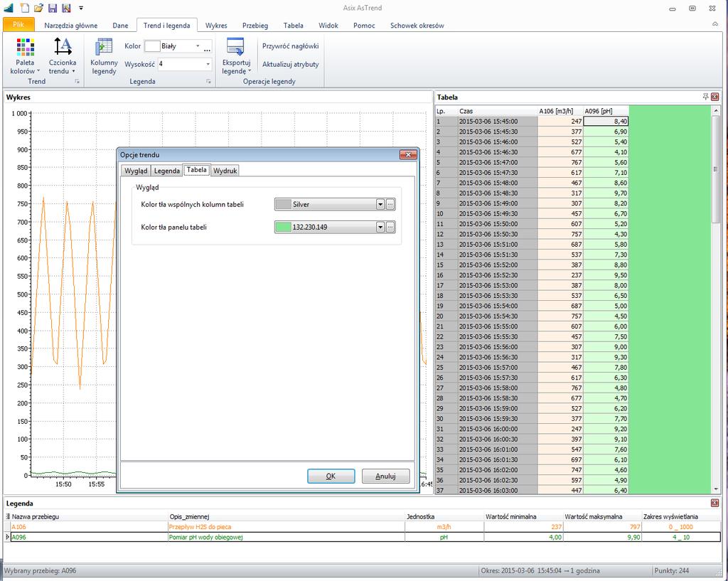Screen dimensions: 728x581
Task: Switch to the Wykres ribbon tab
Action: coord(216,26)
